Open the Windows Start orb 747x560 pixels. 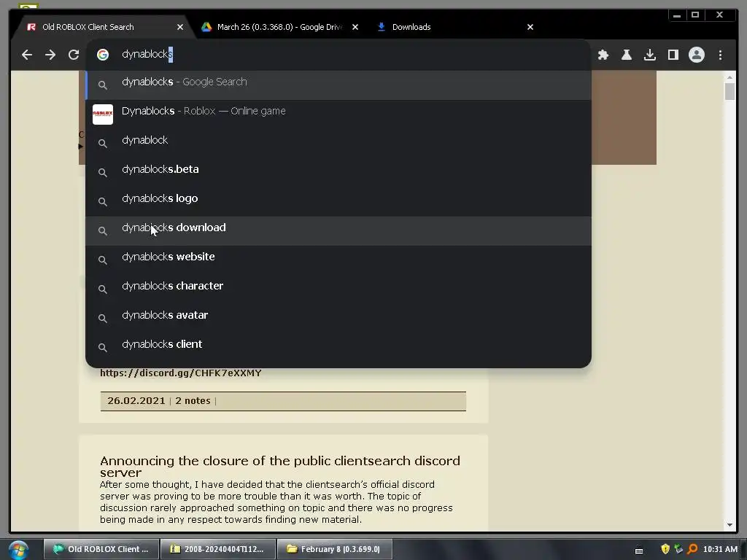18,550
